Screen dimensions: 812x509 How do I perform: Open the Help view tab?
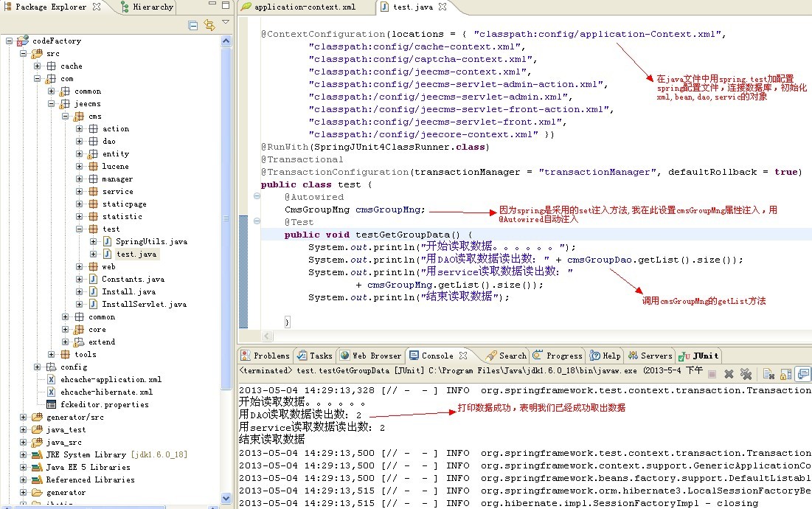[605, 356]
